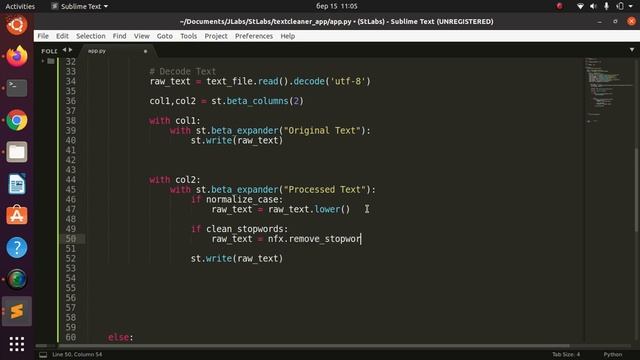Click line number 50 in gutter

[x=71, y=239]
